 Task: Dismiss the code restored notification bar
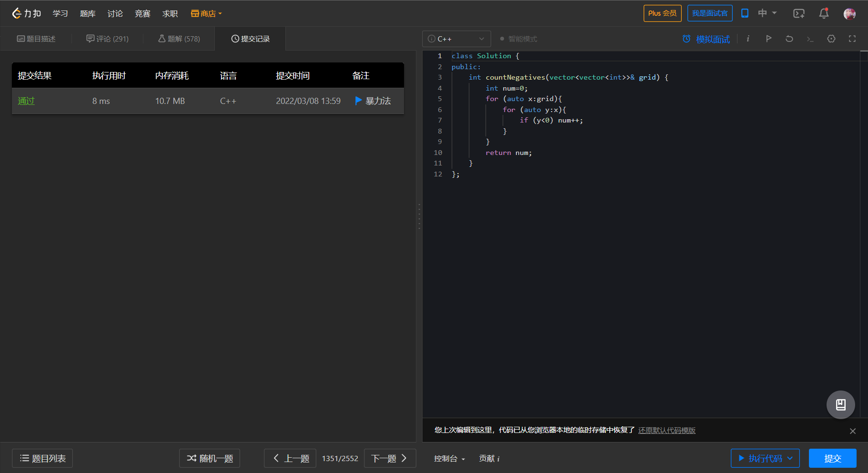coord(852,431)
